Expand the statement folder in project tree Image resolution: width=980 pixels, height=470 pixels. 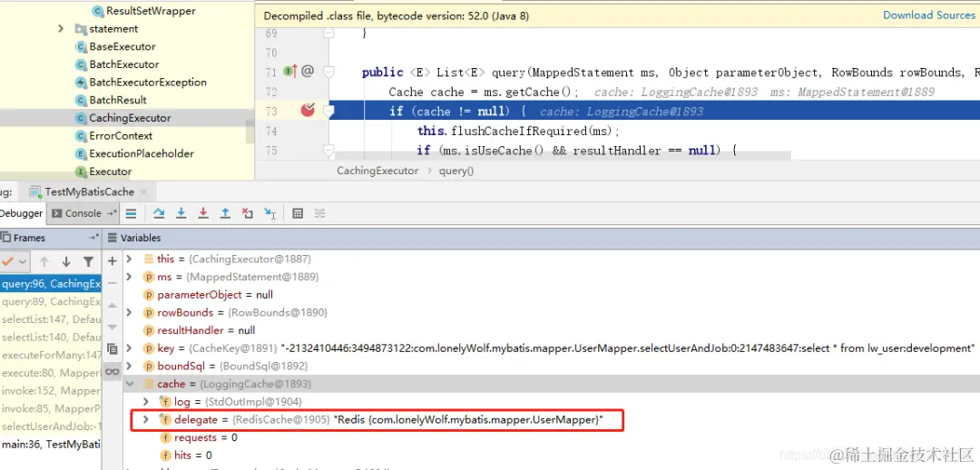coord(61,29)
